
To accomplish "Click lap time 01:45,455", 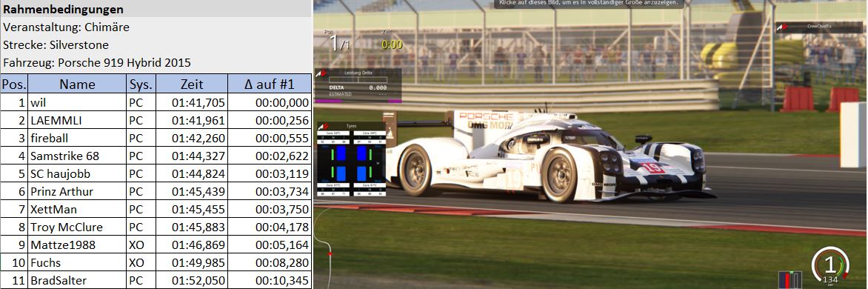I will [198, 209].
